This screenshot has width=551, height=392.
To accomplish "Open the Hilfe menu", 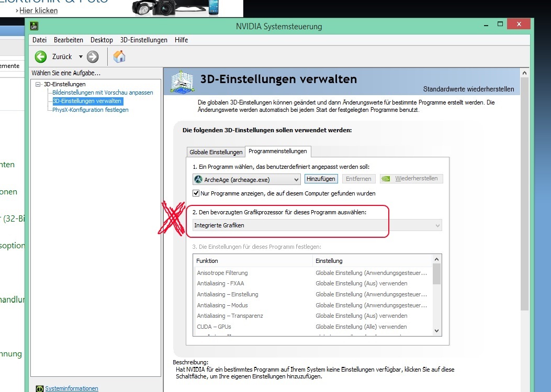I will tap(182, 40).
